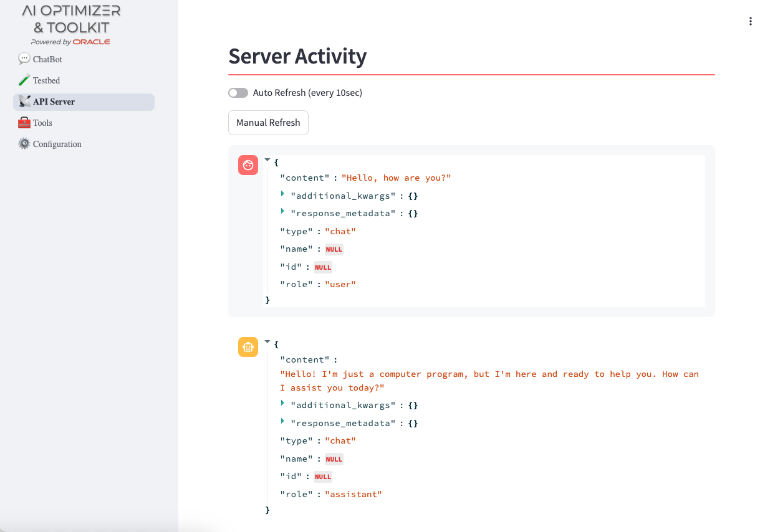Click the yellow assistant robot avatar icon
Image resolution: width=765 pixels, height=532 pixels.
point(248,347)
